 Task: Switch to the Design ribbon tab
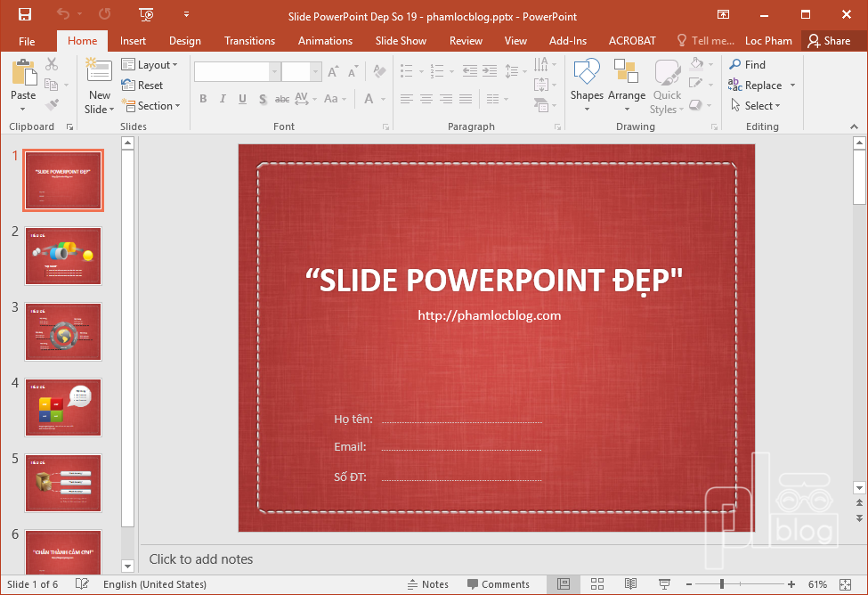184,40
